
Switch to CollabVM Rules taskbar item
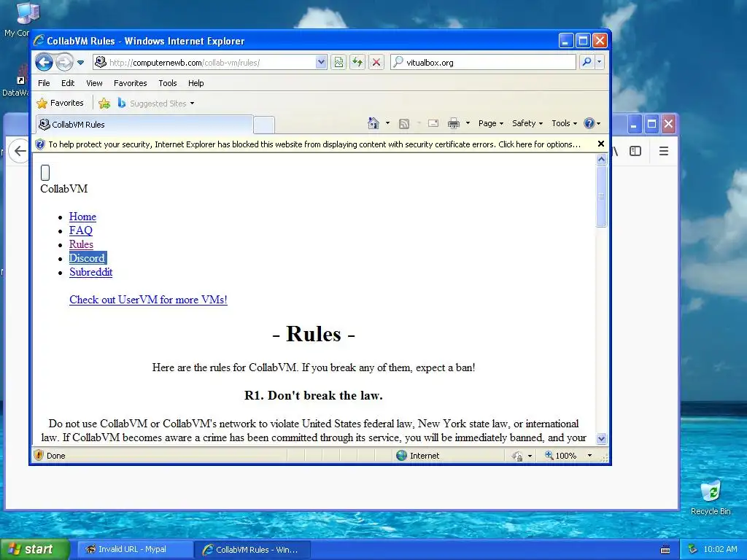(x=252, y=549)
